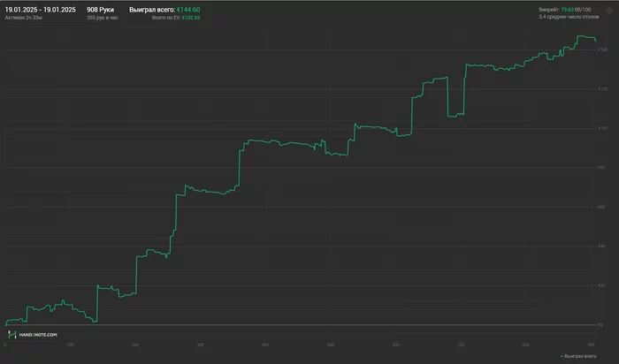This screenshot has height=364, width=619.
Task: Click '3.4 среднее число столов' text
Action: click(569, 17)
